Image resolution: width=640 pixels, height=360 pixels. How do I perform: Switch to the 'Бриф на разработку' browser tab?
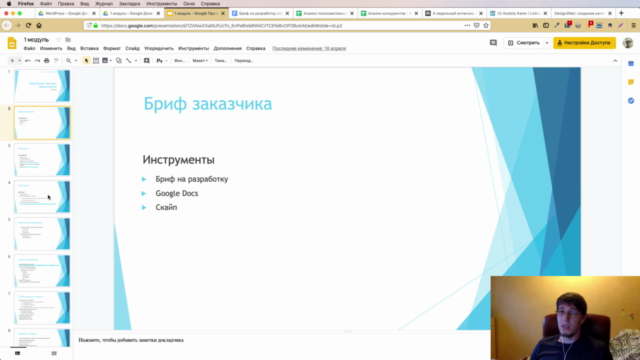[260, 13]
